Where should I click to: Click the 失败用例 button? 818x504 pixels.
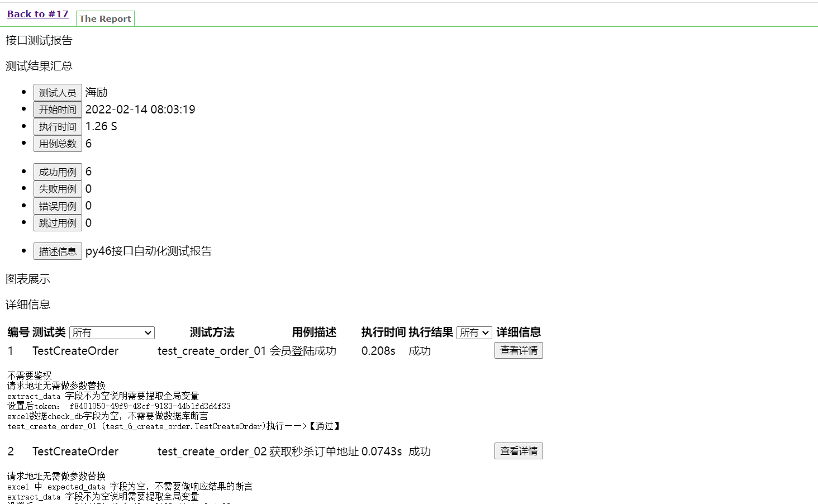click(x=58, y=189)
